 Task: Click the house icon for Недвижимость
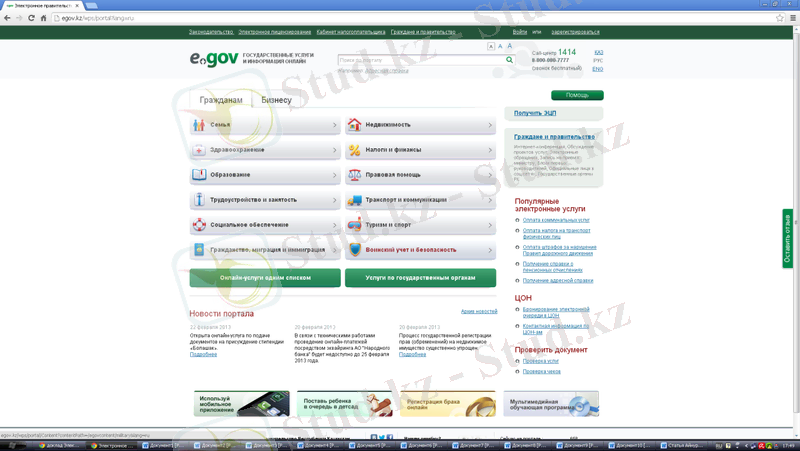click(354, 124)
